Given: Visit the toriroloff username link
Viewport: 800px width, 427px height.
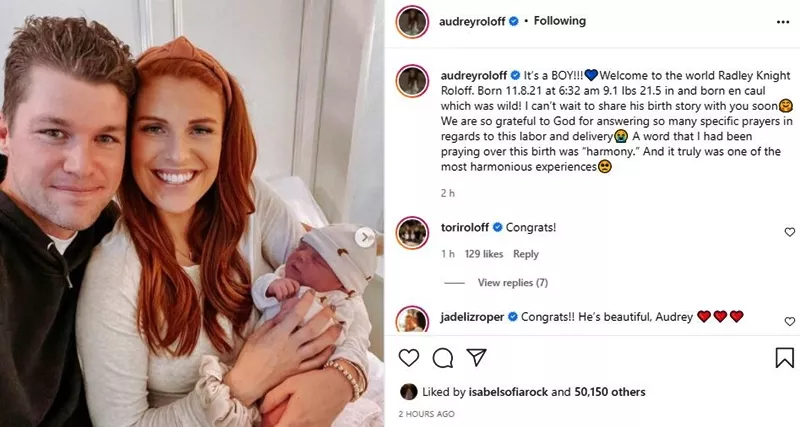Looking at the screenshot, I should pos(465,228).
